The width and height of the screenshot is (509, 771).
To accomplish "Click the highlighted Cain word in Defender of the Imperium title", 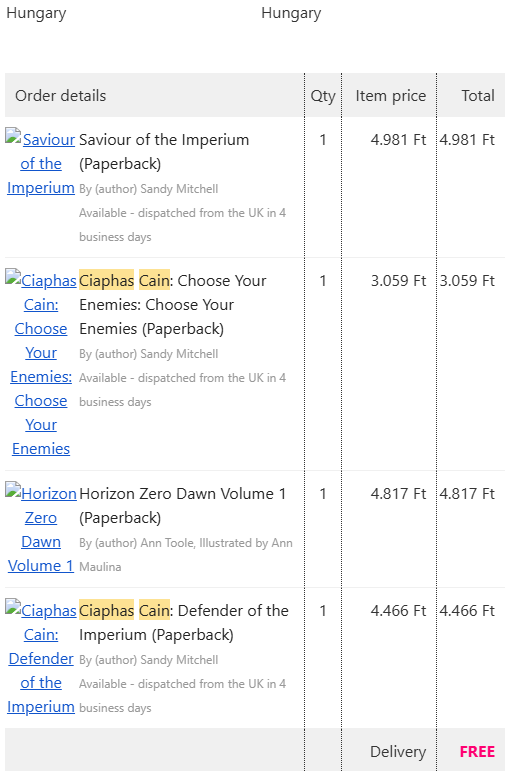I will point(154,610).
